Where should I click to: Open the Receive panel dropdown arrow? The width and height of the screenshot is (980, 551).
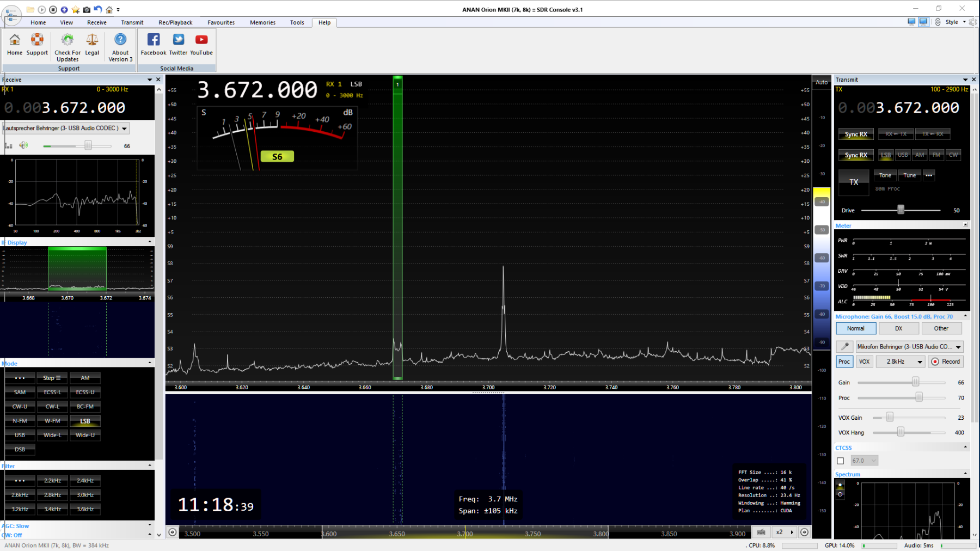pos(150,79)
